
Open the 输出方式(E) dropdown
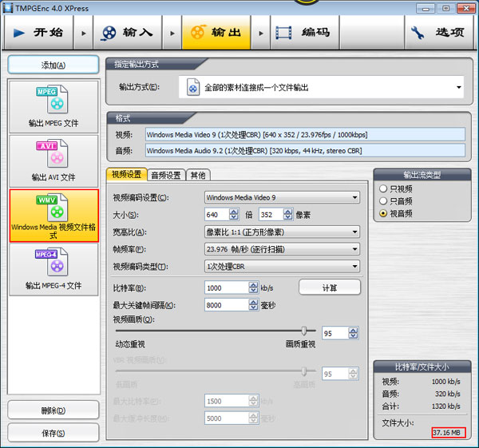coord(321,87)
